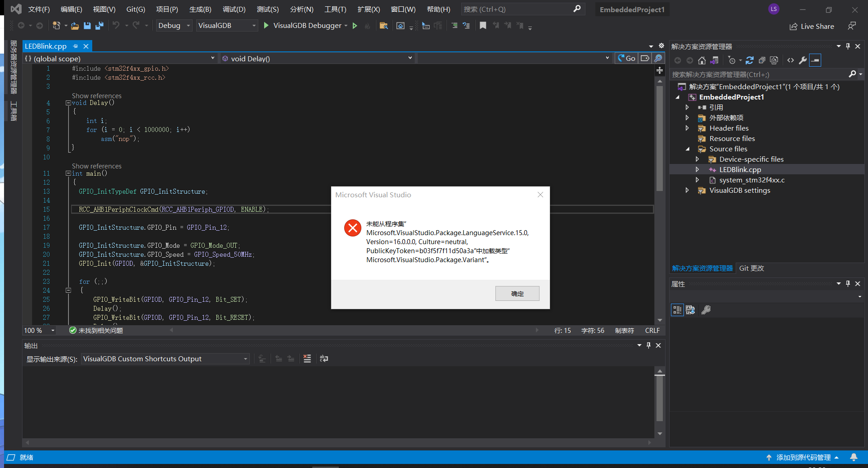Open Output source dropdown

point(165,359)
